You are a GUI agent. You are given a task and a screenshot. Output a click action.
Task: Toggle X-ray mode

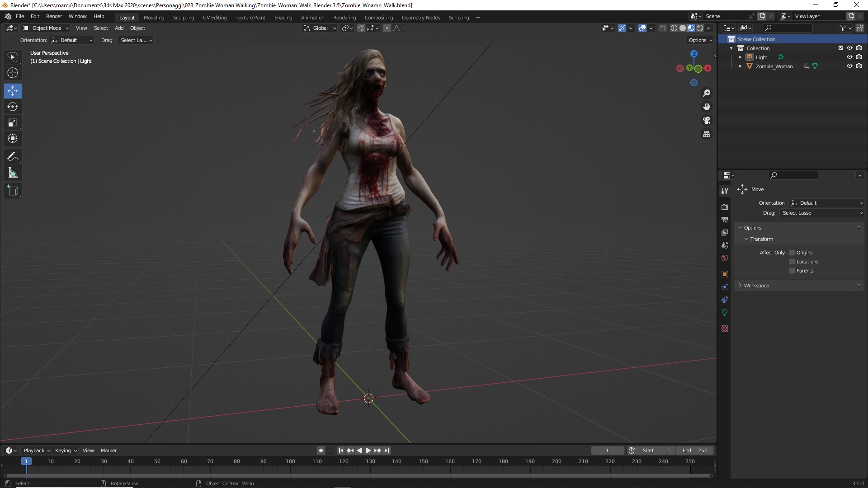coord(662,28)
